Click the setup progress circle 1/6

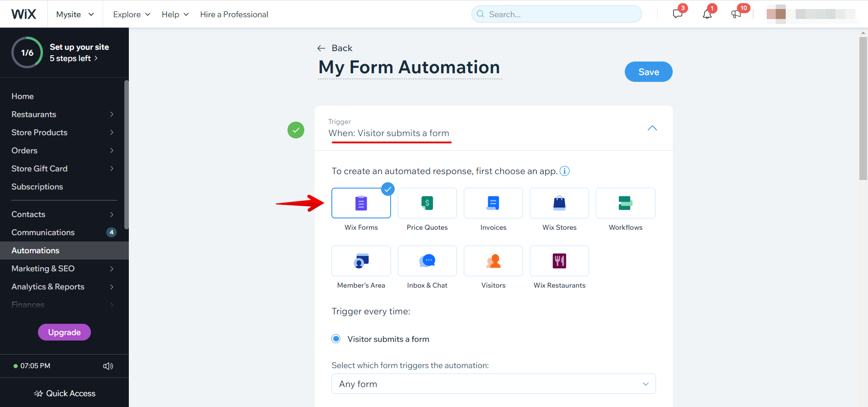point(27,52)
